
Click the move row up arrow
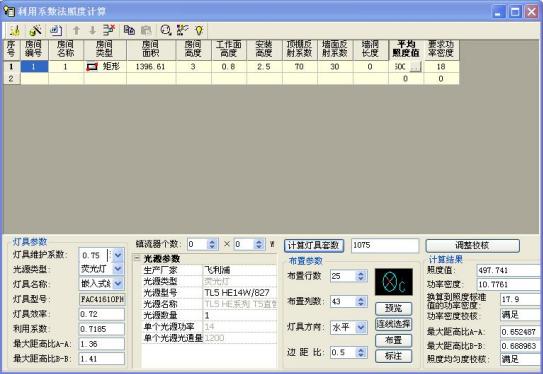click(77, 30)
